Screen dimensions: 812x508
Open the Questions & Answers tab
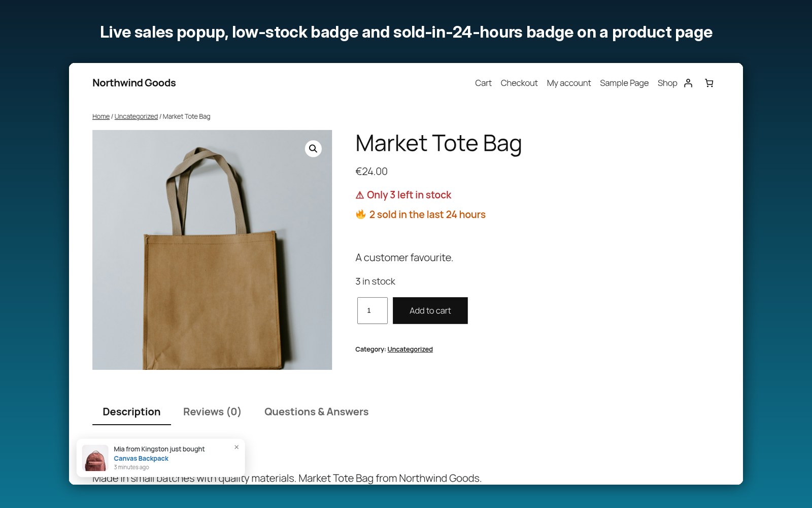pyautogui.click(x=316, y=412)
